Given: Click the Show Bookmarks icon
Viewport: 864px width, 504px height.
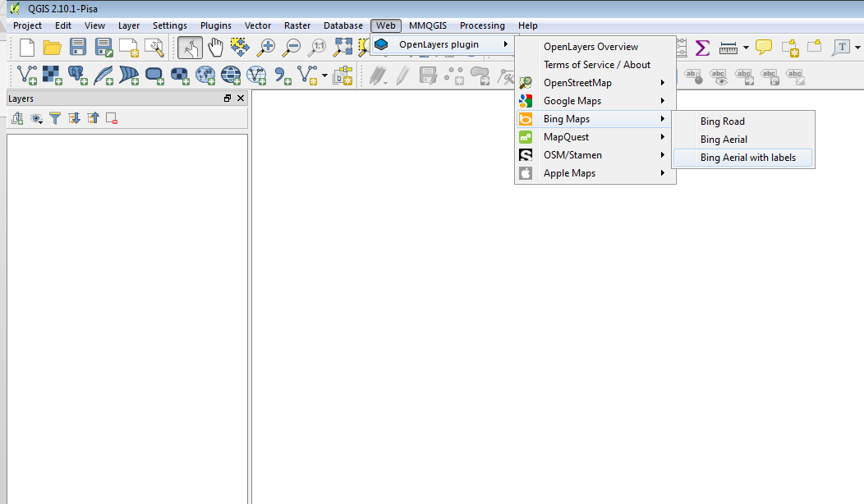Looking at the screenshot, I should [x=815, y=47].
